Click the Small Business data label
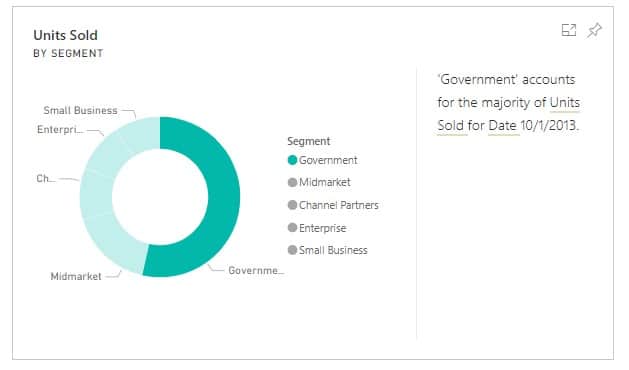The image size is (629, 370). point(81,110)
